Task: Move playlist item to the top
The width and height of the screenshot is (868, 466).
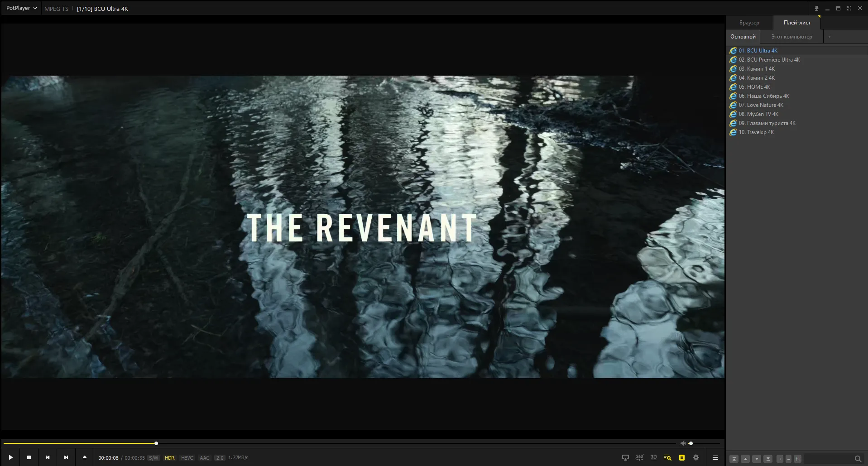Action: click(x=734, y=459)
